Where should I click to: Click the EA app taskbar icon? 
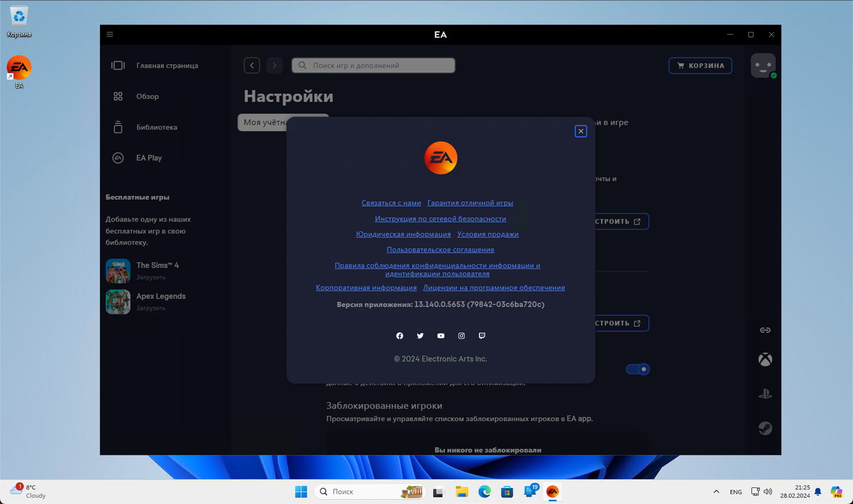coord(553,491)
